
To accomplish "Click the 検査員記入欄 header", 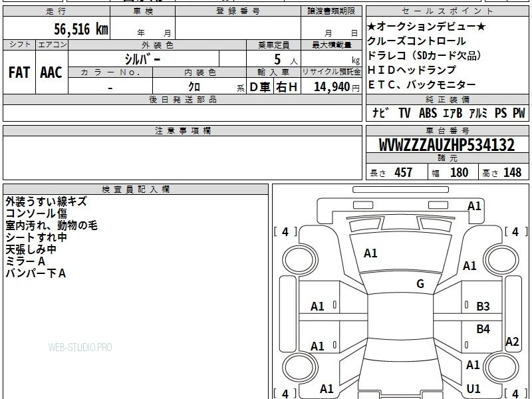I will (x=136, y=190).
